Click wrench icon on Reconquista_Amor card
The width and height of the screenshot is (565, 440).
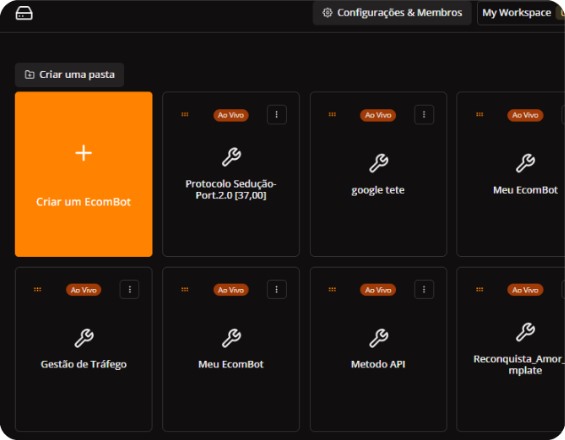(x=525, y=332)
